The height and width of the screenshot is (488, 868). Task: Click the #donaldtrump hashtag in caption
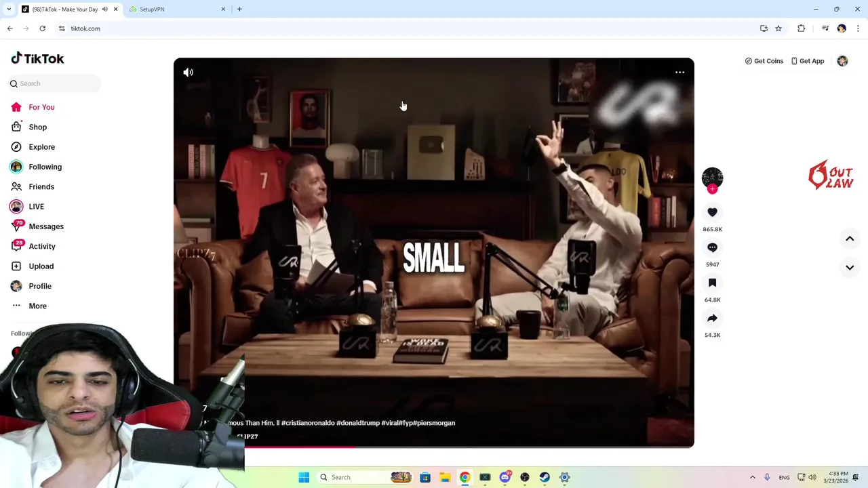click(358, 423)
